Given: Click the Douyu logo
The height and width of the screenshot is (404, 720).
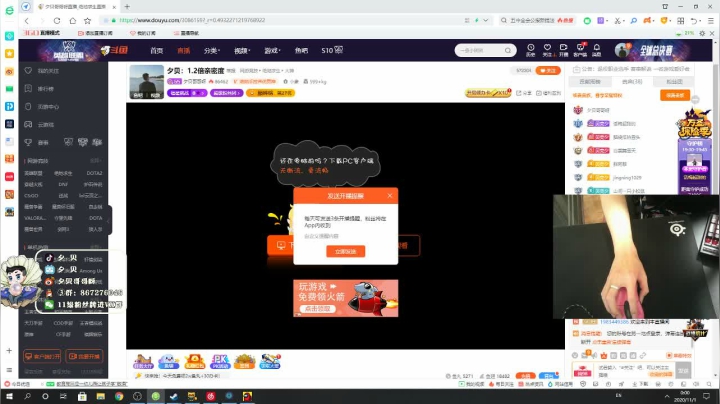Looking at the screenshot, I should (114, 50).
